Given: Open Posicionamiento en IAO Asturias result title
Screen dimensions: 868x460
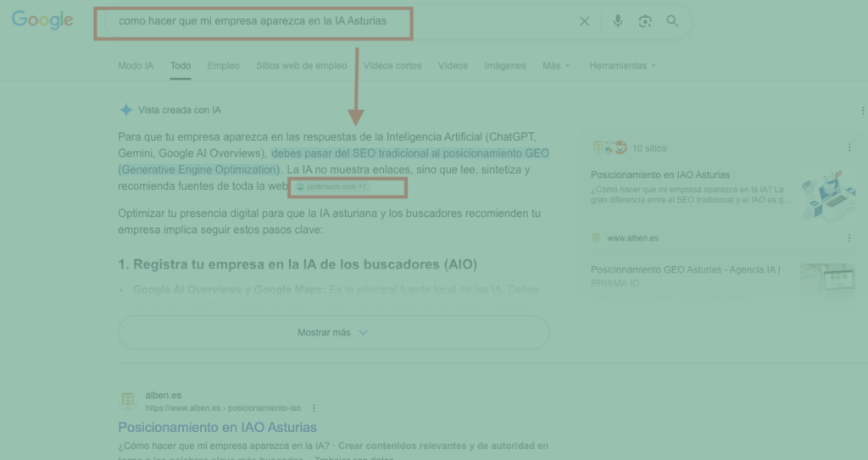Looking at the screenshot, I should (x=217, y=427).
